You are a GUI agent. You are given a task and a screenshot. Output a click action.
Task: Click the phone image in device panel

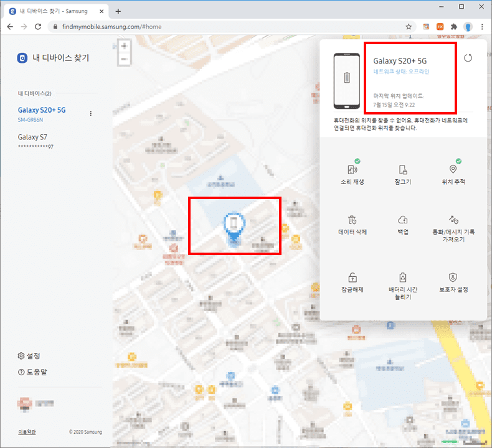click(347, 81)
